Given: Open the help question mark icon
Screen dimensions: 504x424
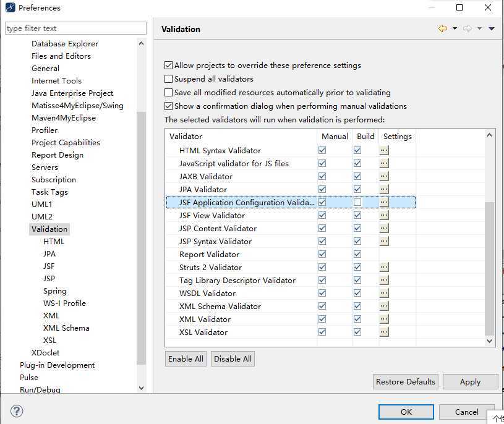Looking at the screenshot, I should [x=17, y=411].
